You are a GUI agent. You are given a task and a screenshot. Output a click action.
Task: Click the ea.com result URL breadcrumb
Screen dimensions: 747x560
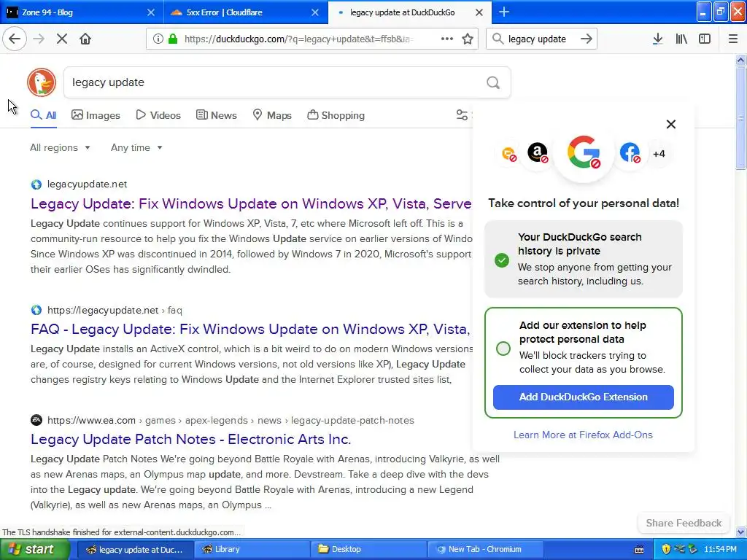[231, 421]
